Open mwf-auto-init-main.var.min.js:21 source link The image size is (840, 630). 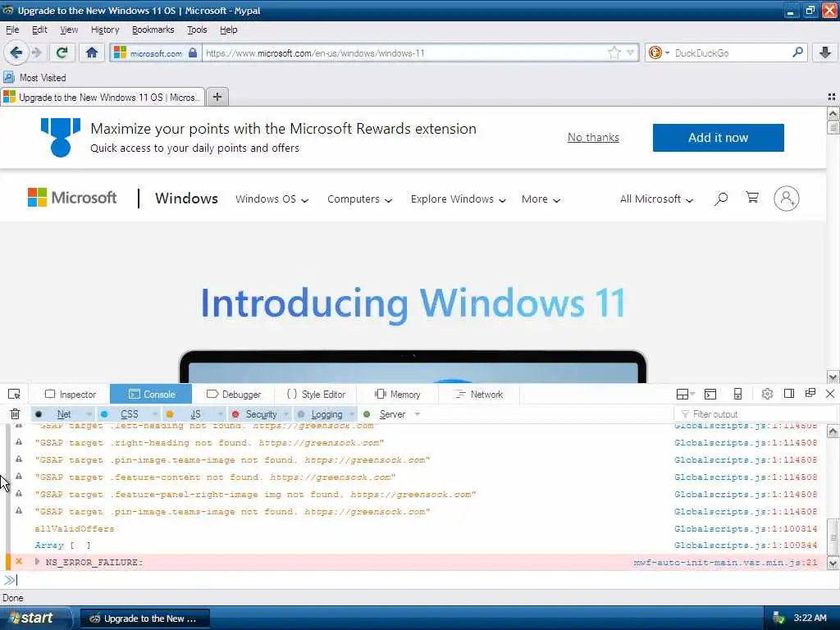coord(725,562)
